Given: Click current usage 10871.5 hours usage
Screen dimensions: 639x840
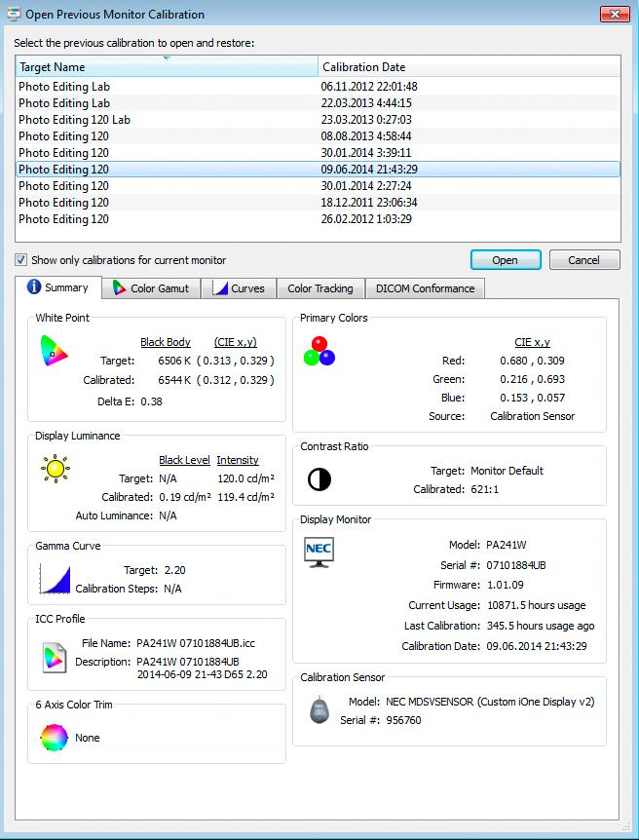Looking at the screenshot, I should click(536, 605).
